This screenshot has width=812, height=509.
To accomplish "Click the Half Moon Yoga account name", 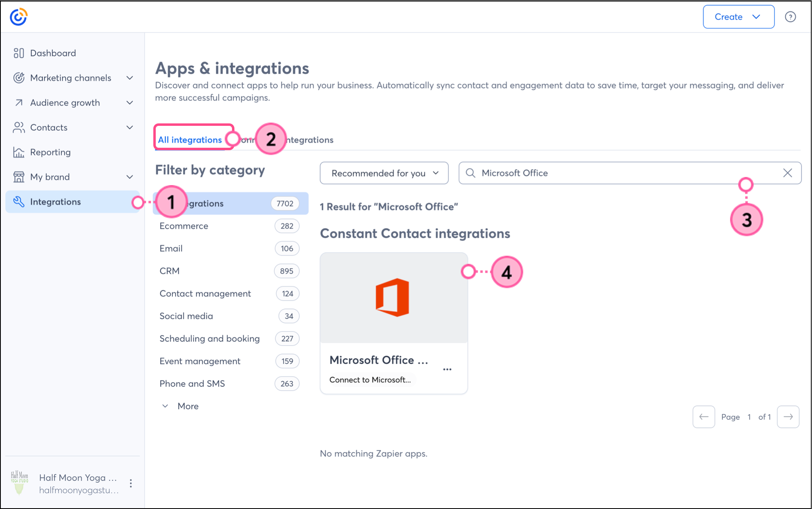I will [78, 478].
